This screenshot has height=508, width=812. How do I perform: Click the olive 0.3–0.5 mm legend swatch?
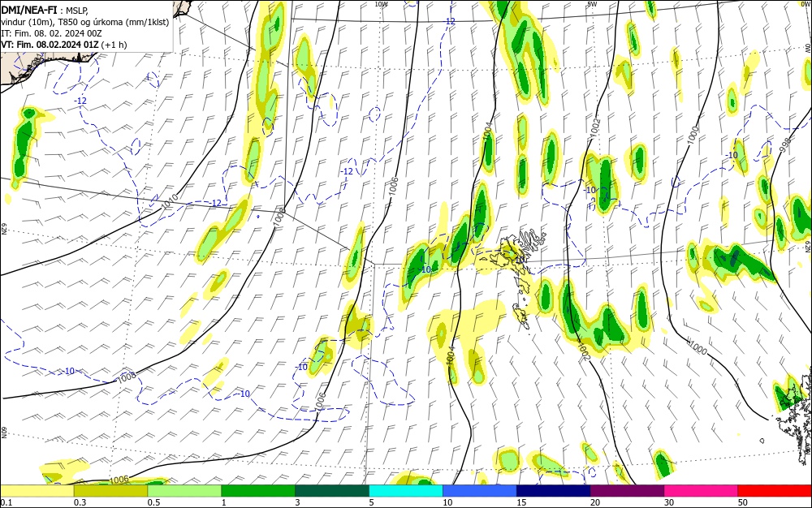(110, 491)
